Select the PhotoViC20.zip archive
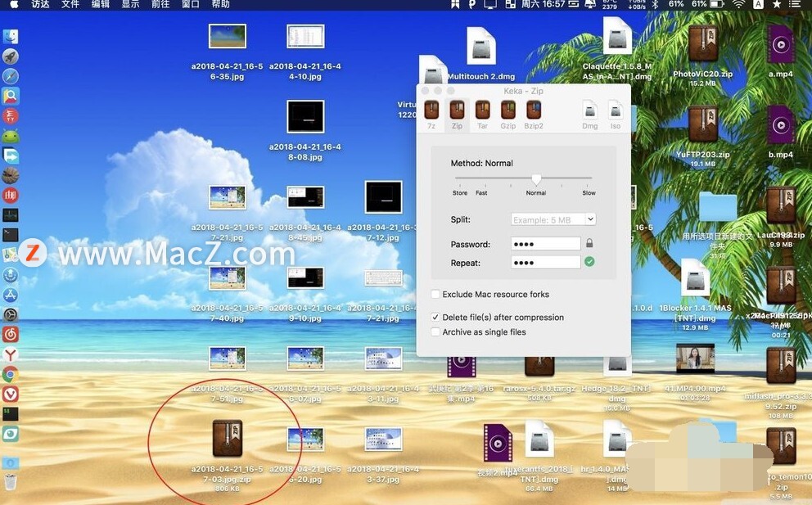 pyautogui.click(x=703, y=43)
